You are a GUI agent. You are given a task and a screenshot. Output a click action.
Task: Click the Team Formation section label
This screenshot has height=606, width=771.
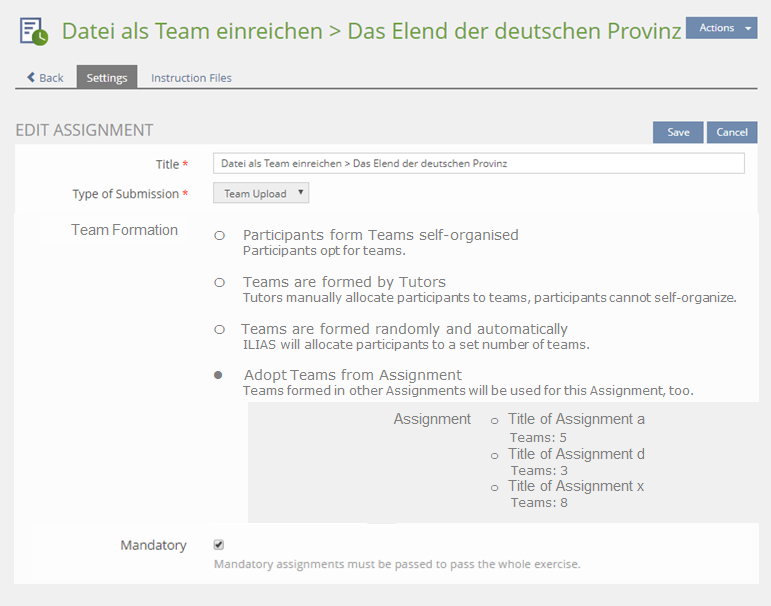[x=124, y=230]
